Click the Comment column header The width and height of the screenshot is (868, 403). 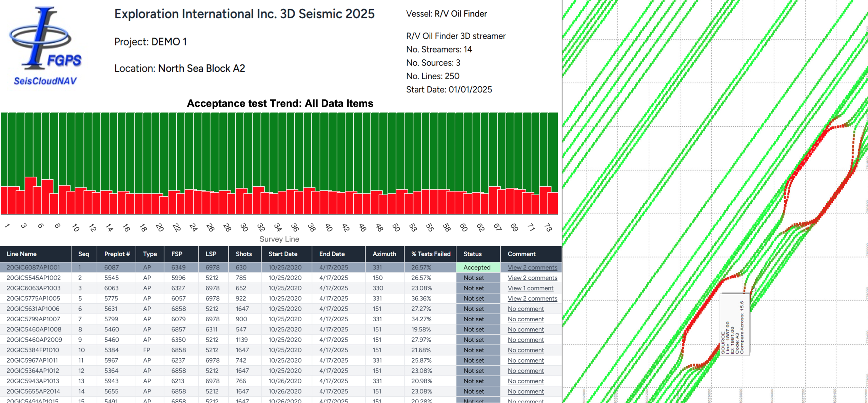521,254
